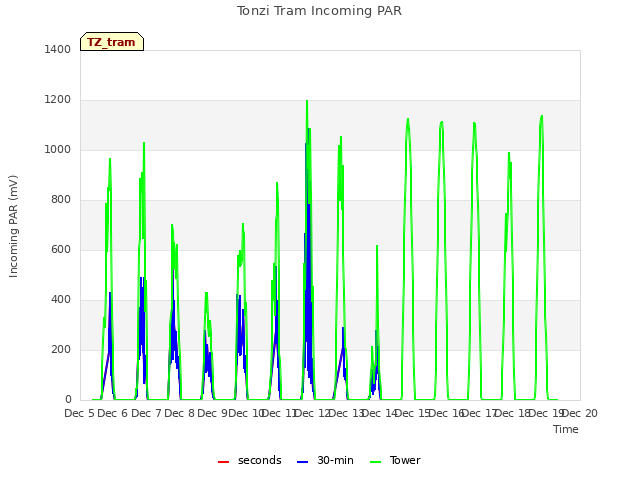Click the y-axis tick value 1000
Image resolution: width=640 pixels, height=480 pixels.
58,149
